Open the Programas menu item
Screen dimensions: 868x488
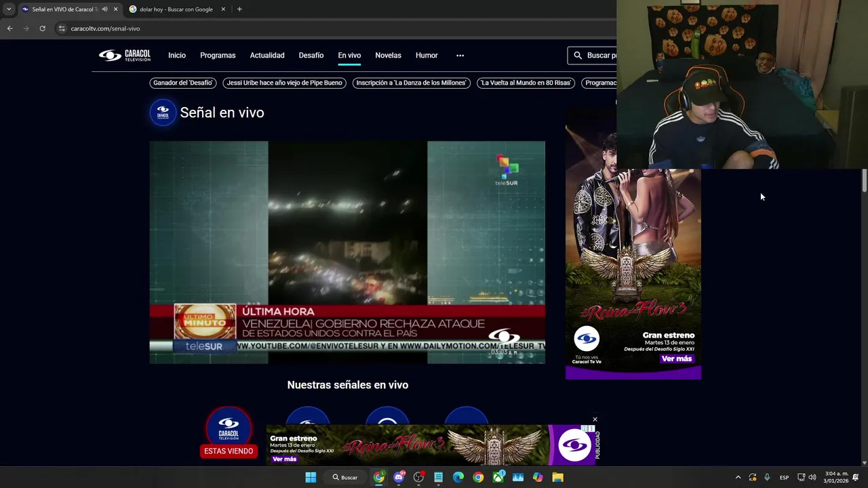(x=218, y=56)
